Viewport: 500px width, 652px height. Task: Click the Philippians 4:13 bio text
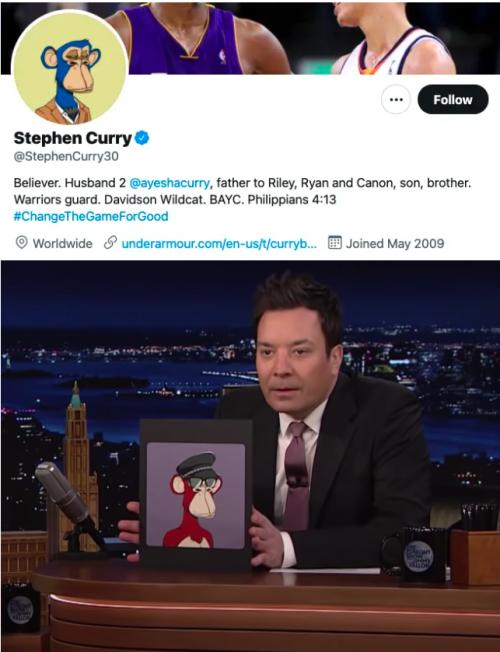point(292,200)
